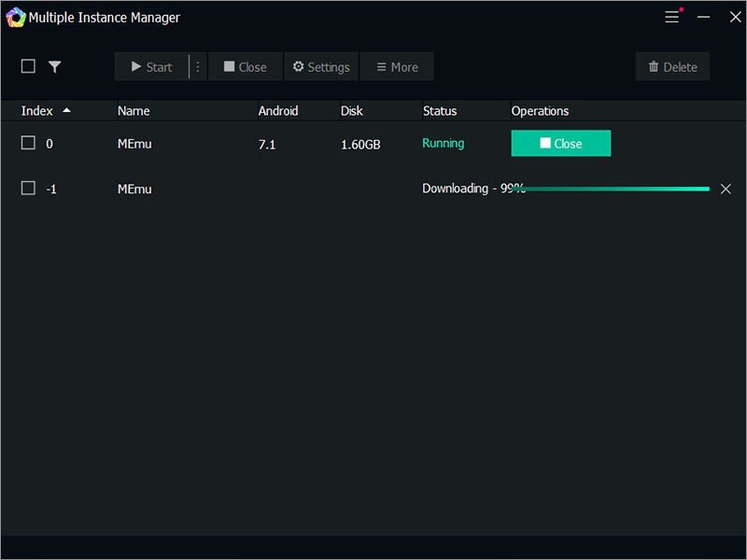The image size is (747, 560).
Task: Sort by the Status column header
Action: click(440, 111)
